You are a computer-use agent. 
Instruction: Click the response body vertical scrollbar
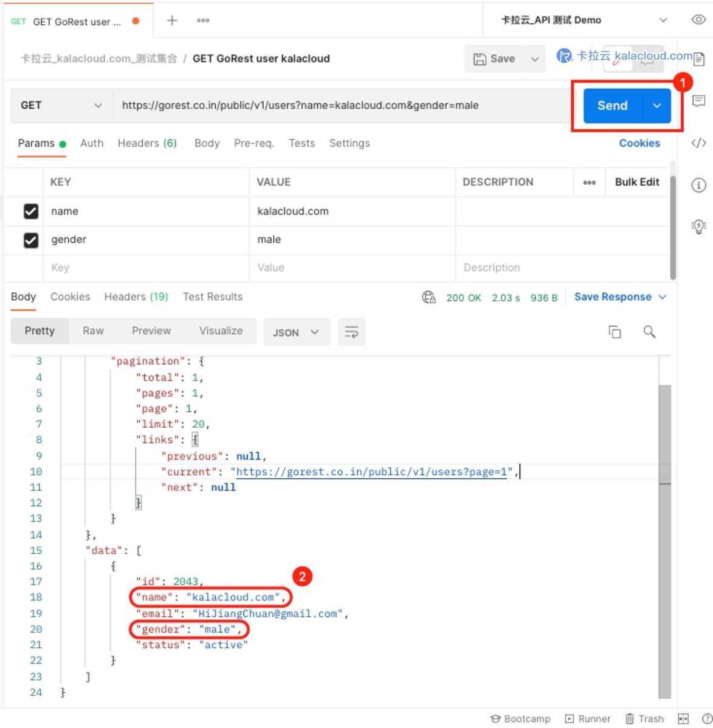[665, 541]
